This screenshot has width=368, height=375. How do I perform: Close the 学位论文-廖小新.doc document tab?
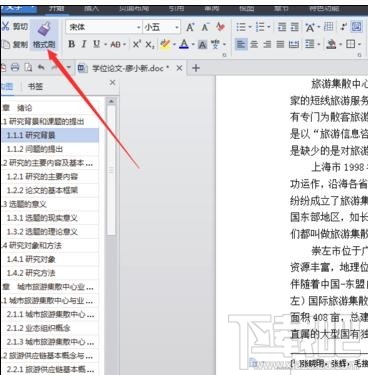pos(179,68)
